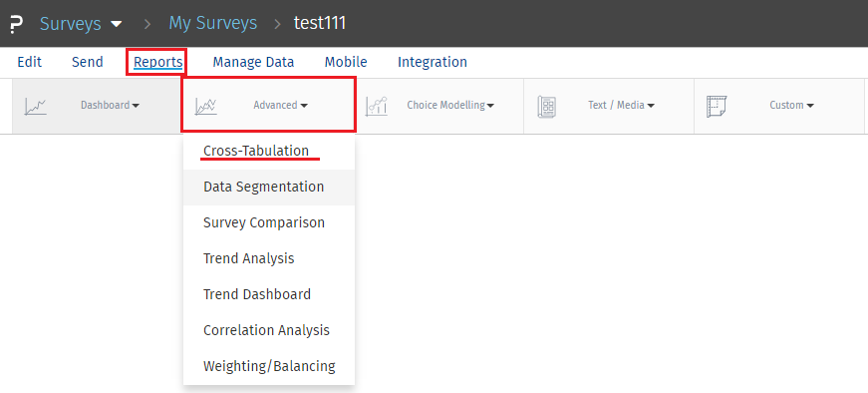Follow the My Surveys breadcrumb link
868x393 pixels.
(x=213, y=23)
